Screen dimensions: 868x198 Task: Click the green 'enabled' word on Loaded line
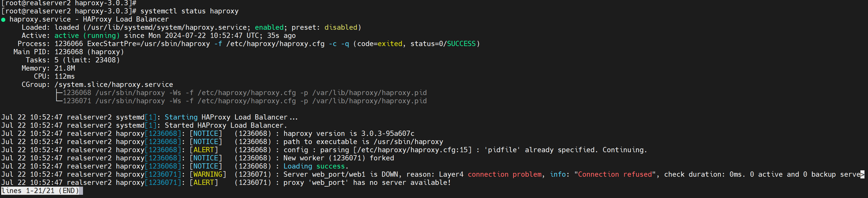coord(269,28)
